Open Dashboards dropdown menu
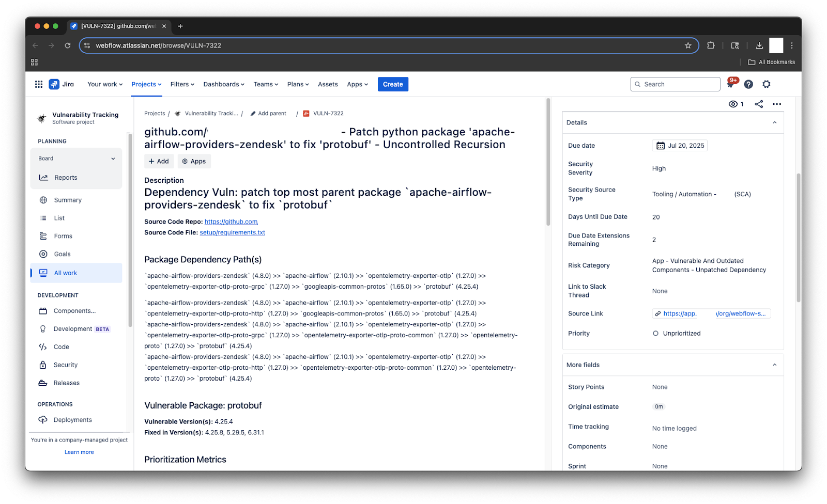The width and height of the screenshot is (827, 504). 224,84
